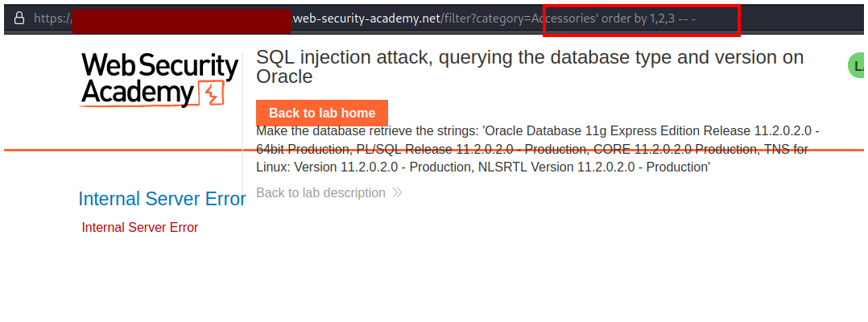This screenshot has width=868, height=322.
Task: Click the SQL injection attack lab title
Action: pyautogui.click(x=529, y=58)
